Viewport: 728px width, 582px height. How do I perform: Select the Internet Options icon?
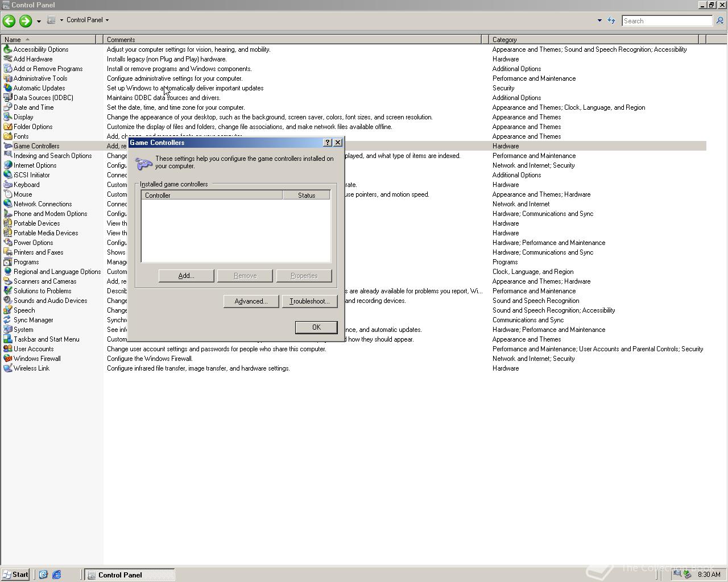click(x=7, y=165)
